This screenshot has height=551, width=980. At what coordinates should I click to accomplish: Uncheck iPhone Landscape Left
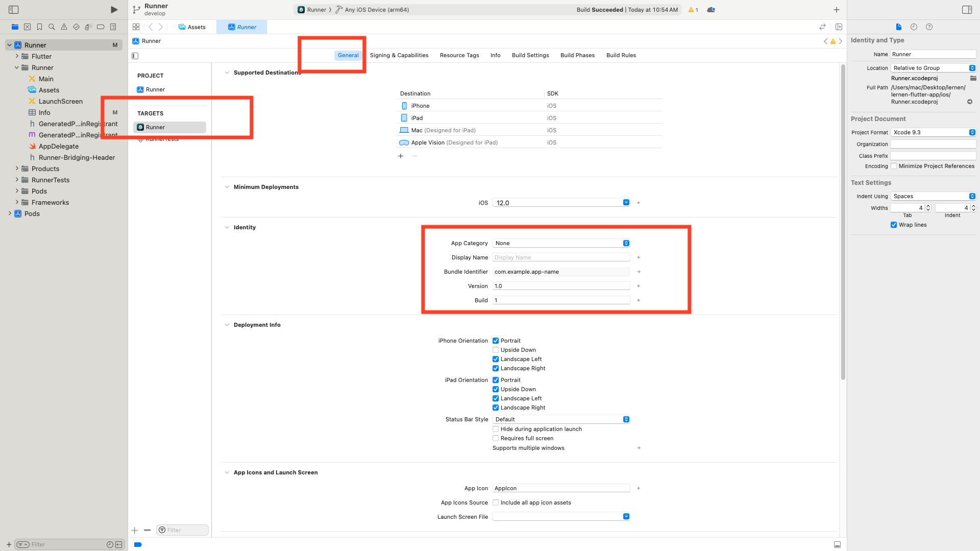point(495,359)
